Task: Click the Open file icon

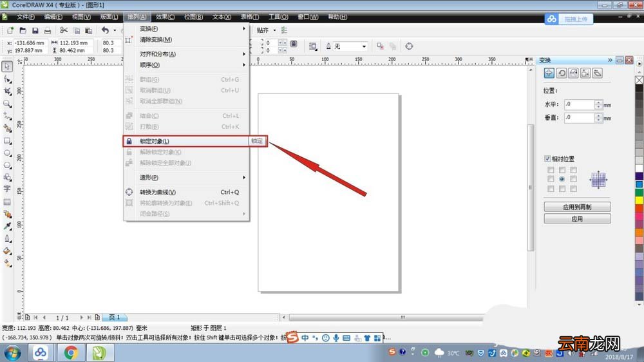Action: pos(23,30)
